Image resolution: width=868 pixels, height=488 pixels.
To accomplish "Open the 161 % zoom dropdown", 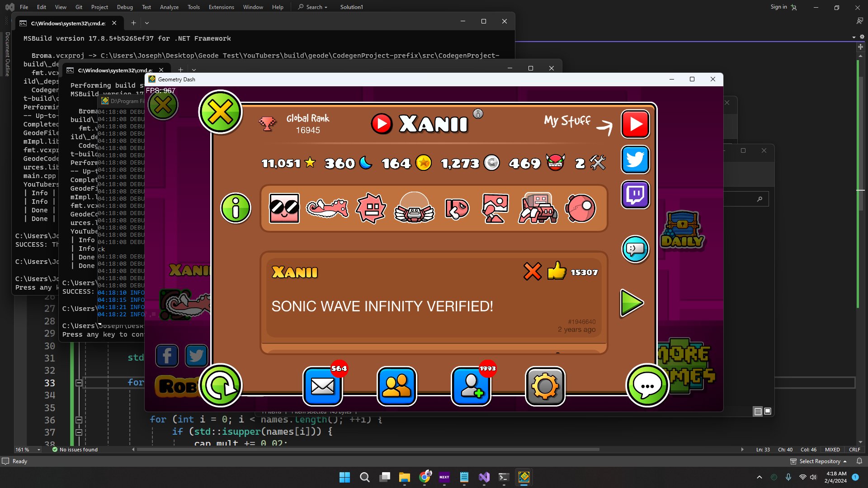I will (x=39, y=450).
